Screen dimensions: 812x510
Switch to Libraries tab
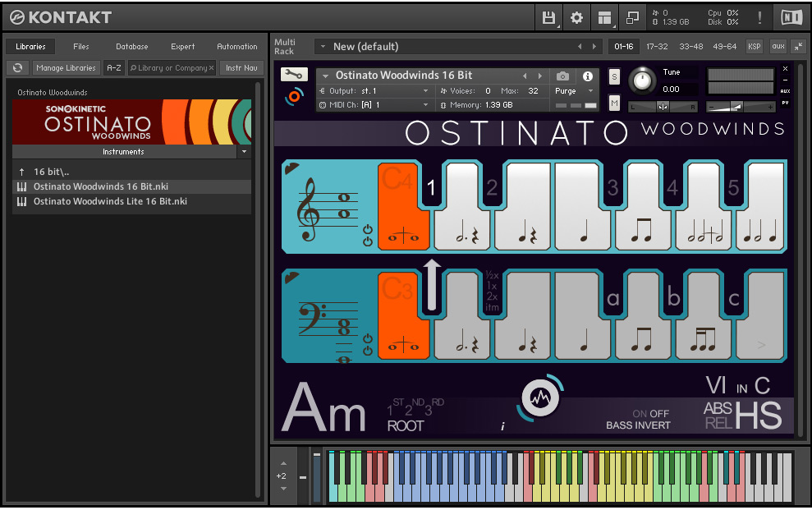[x=30, y=47]
